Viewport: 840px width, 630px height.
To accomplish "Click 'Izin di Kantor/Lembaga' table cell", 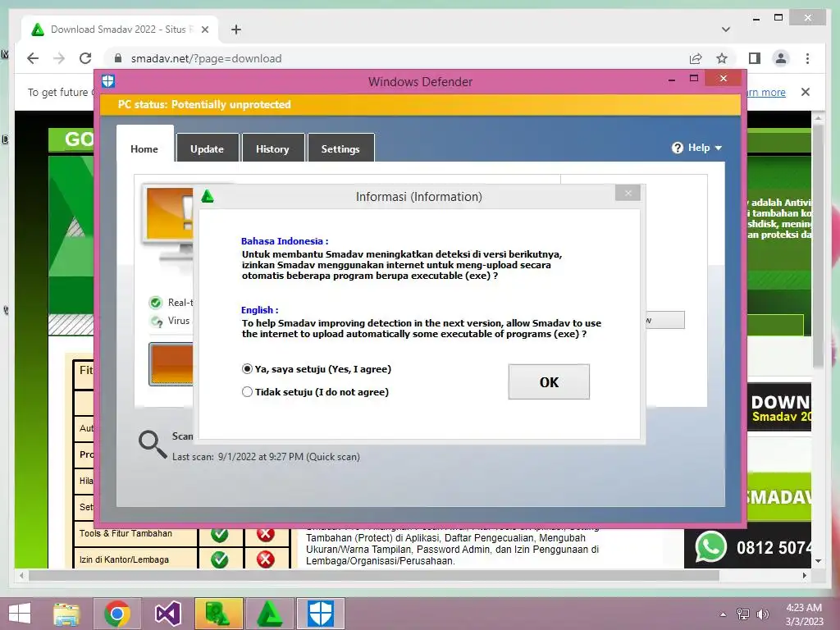I will click(135, 559).
